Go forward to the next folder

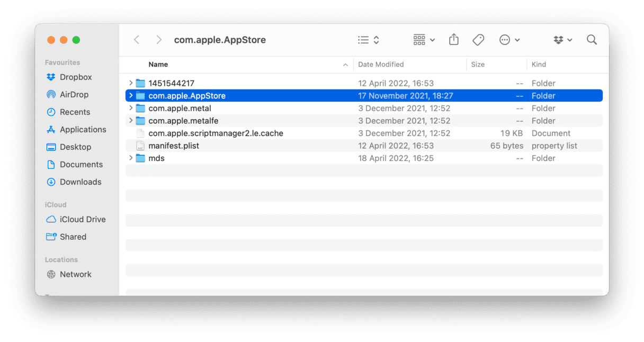pos(159,40)
